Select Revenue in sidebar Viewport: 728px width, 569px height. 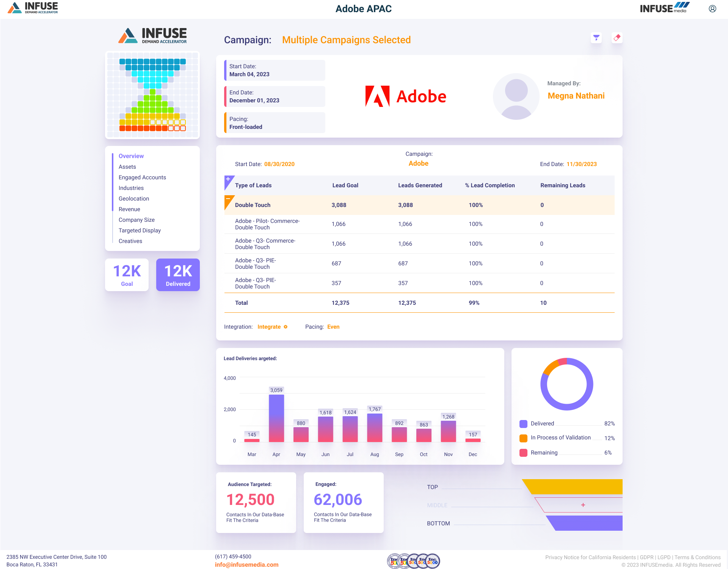click(x=129, y=209)
